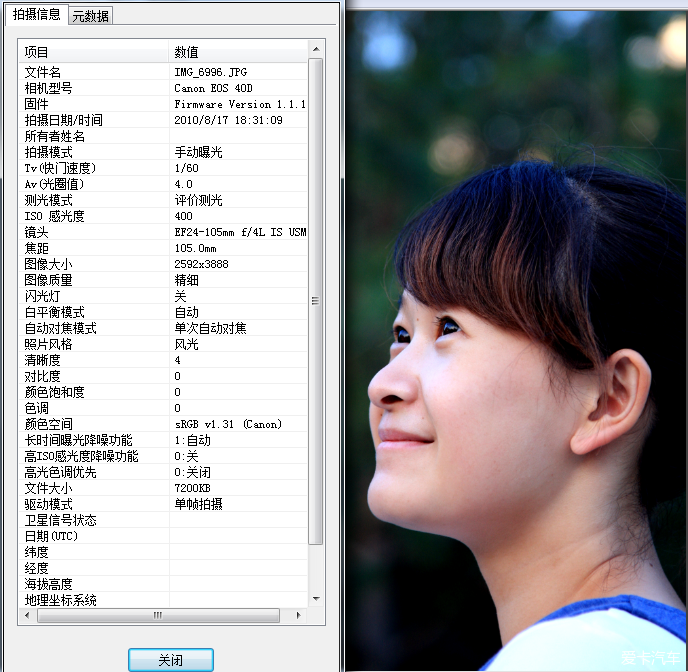Select the 闪光灯 row label

point(42,296)
